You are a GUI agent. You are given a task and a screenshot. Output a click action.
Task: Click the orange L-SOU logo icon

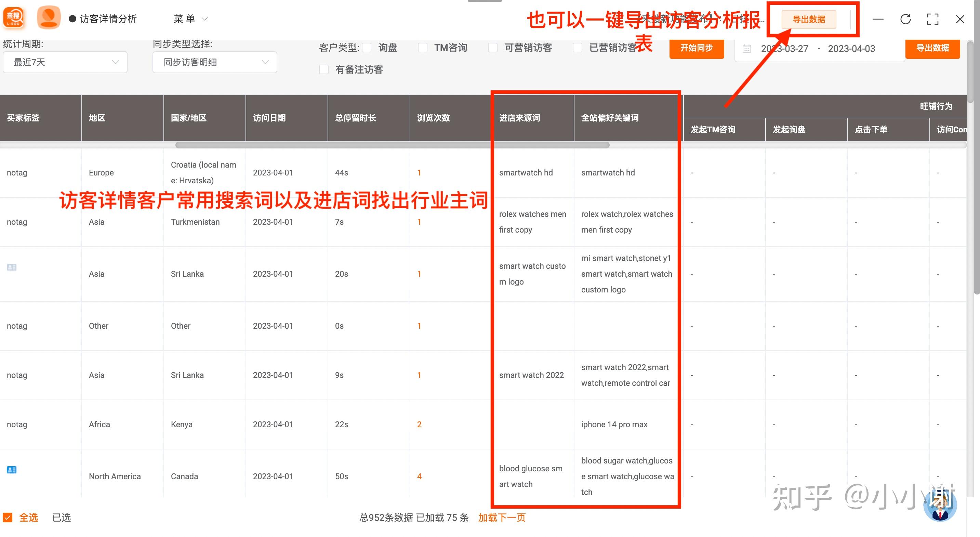[x=14, y=18]
